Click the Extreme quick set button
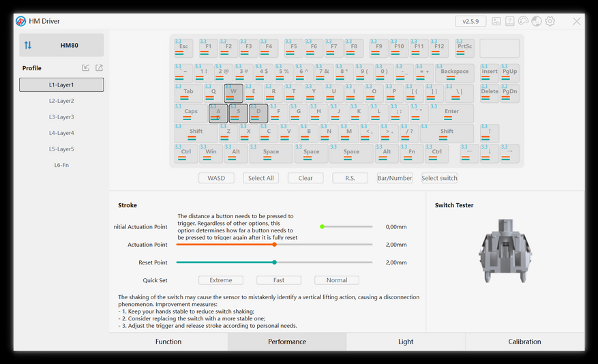This screenshot has width=598, height=364. tap(221, 280)
